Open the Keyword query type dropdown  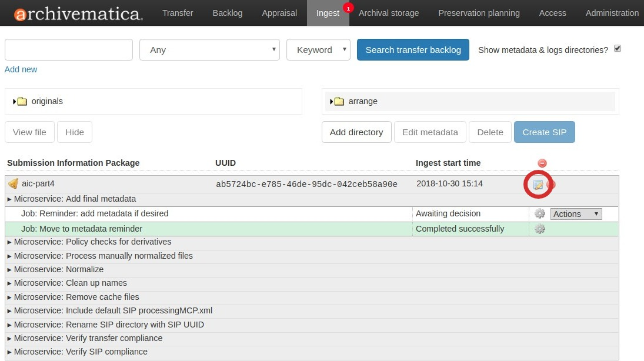[x=318, y=50]
